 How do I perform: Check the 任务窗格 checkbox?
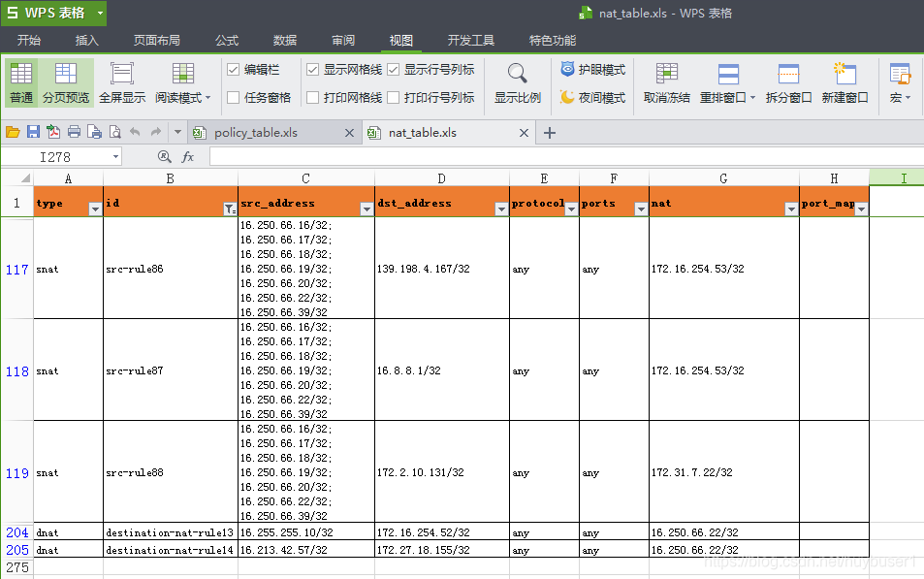click(x=234, y=97)
